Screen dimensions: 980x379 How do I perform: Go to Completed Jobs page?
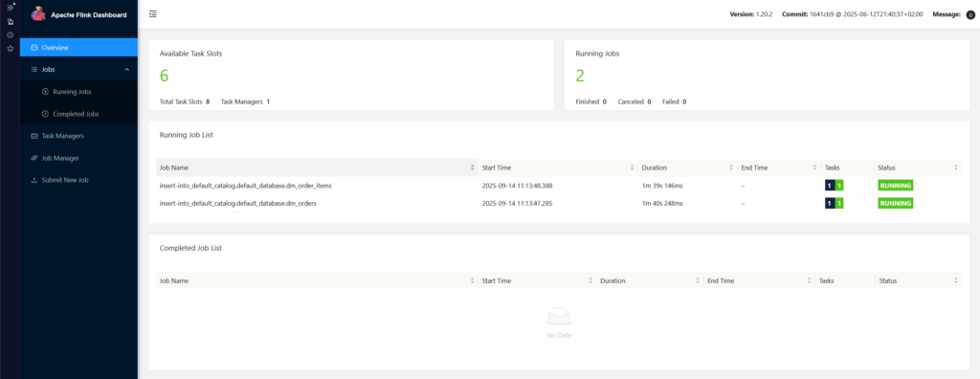(78, 114)
